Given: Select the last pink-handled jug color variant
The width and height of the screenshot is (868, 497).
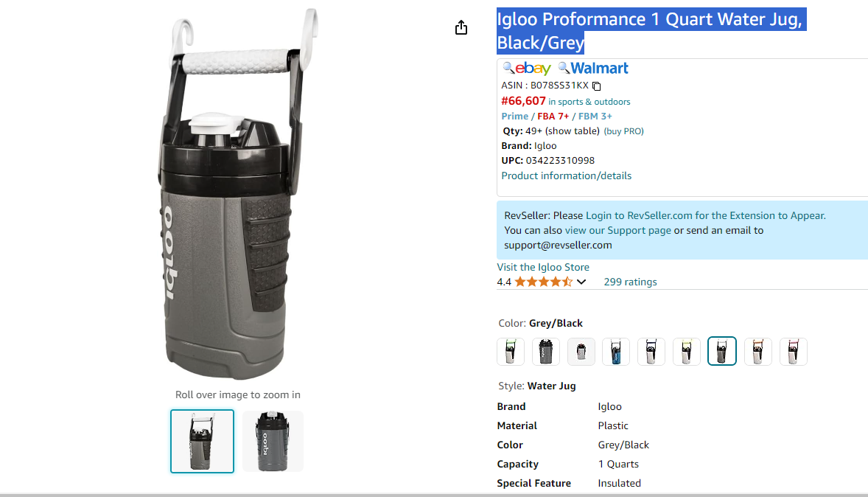Looking at the screenshot, I should (x=794, y=351).
